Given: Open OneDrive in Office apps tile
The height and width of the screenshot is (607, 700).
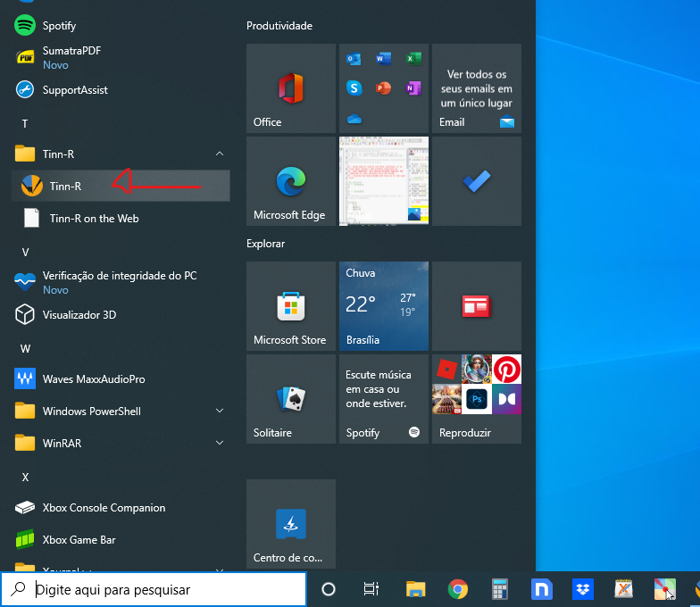Looking at the screenshot, I should (x=354, y=119).
